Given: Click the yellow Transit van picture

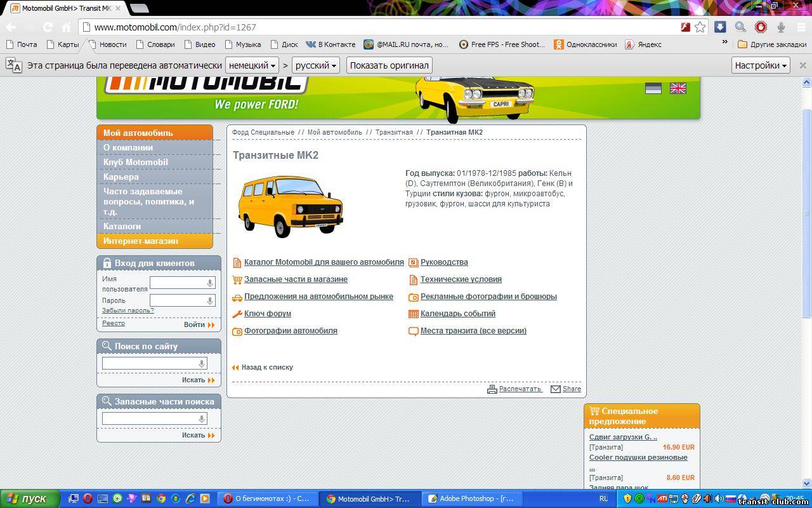Looking at the screenshot, I should pyautogui.click(x=291, y=206).
